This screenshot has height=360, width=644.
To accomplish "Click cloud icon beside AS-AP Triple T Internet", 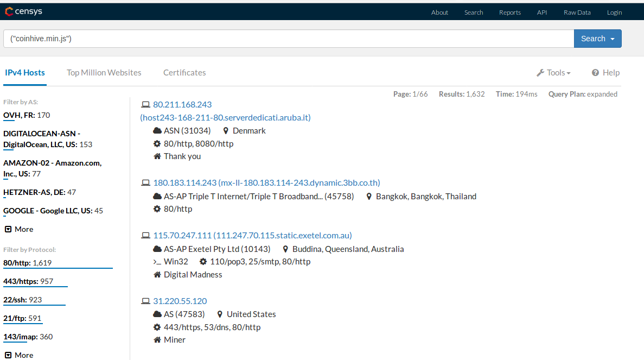I will pos(157,197).
